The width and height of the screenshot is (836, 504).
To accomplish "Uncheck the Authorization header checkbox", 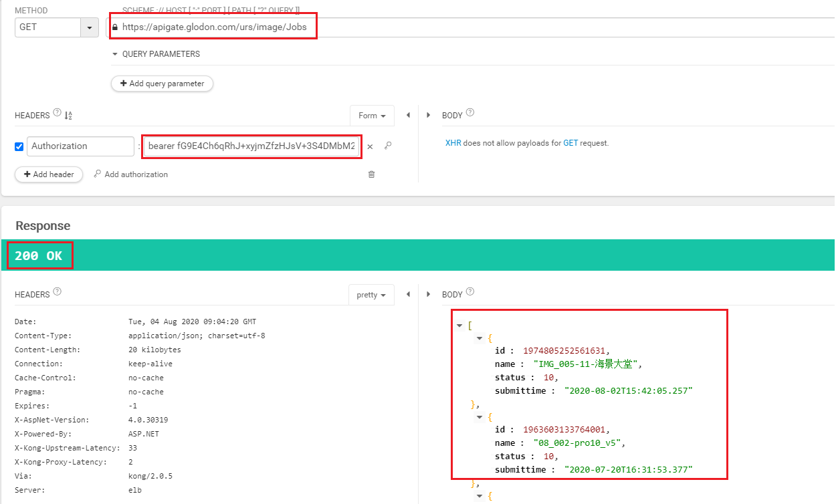I will coord(19,146).
